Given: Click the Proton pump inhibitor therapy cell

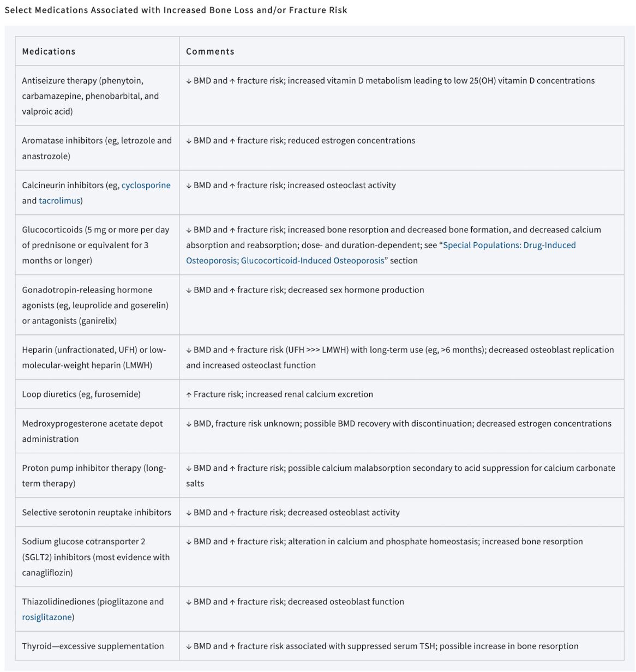Looking at the screenshot, I should (97, 476).
